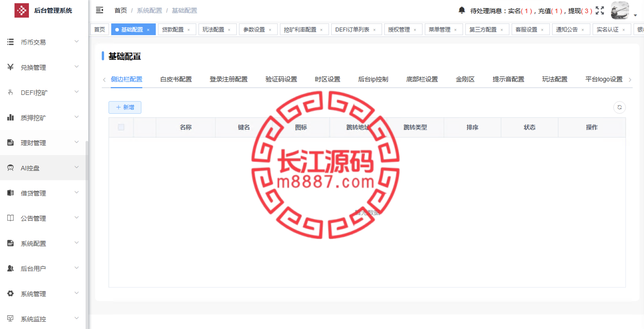Switch to 时区设置 tab

click(x=327, y=79)
